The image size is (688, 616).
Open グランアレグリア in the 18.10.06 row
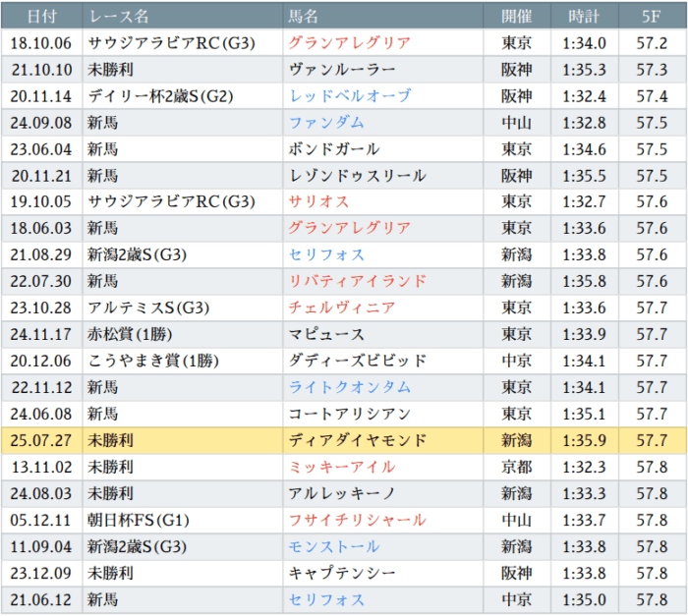point(349,43)
